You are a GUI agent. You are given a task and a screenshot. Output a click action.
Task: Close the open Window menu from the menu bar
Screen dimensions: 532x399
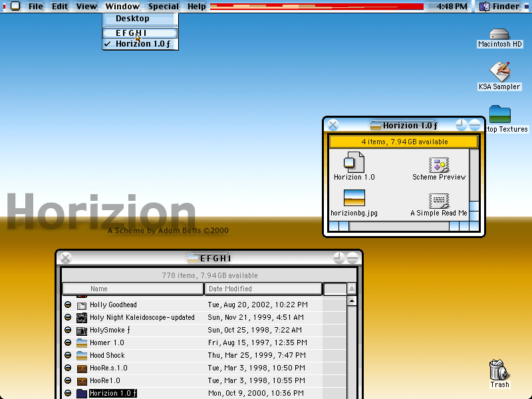(x=122, y=7)
